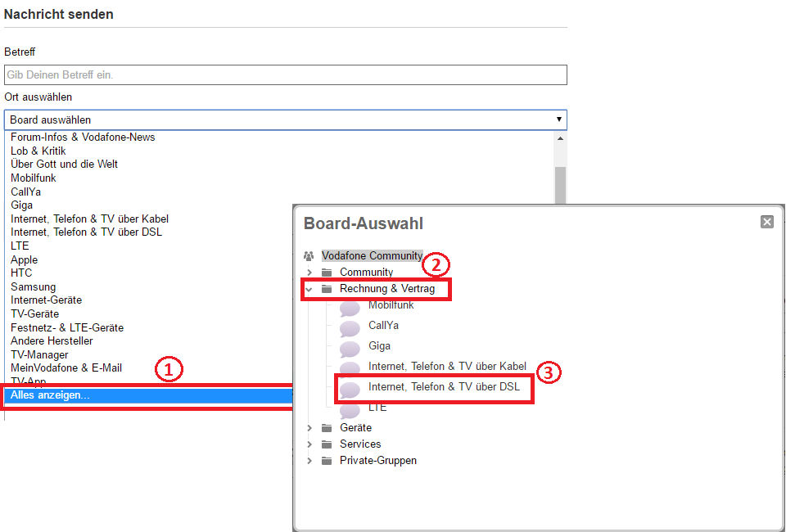The image size is (786, 532).
Task: Click the LTE board bubble icon
Action: coord(350,411)
